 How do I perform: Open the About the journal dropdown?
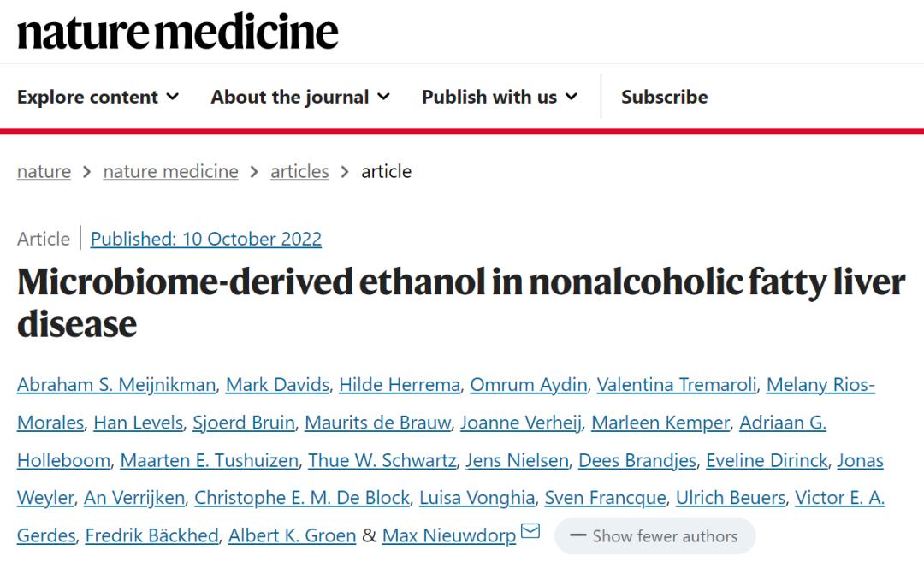pyautogui.click(x=300, y=97)
